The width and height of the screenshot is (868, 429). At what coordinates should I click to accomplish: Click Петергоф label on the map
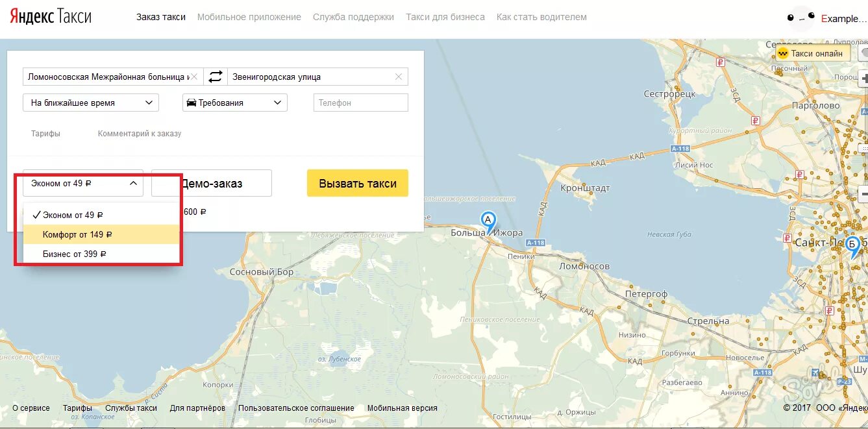point(646,294)
